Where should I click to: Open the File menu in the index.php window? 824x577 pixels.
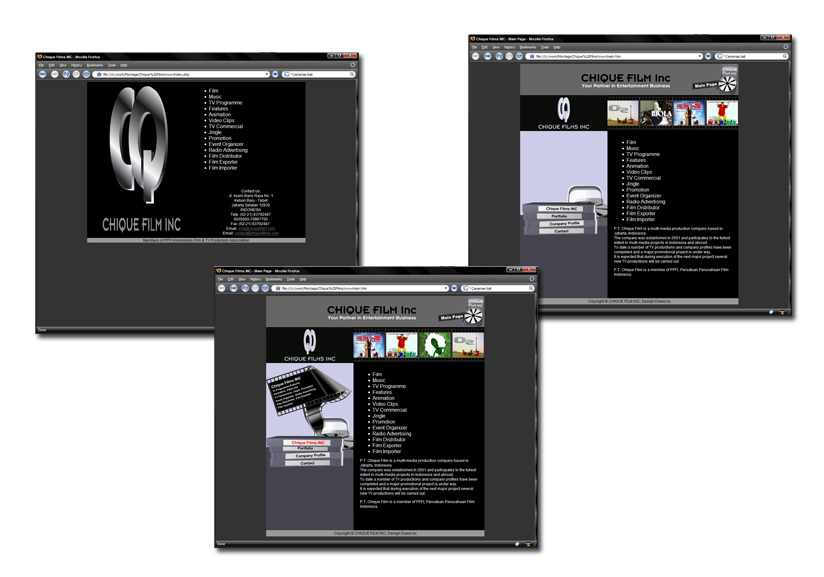(x=42, y=65)
